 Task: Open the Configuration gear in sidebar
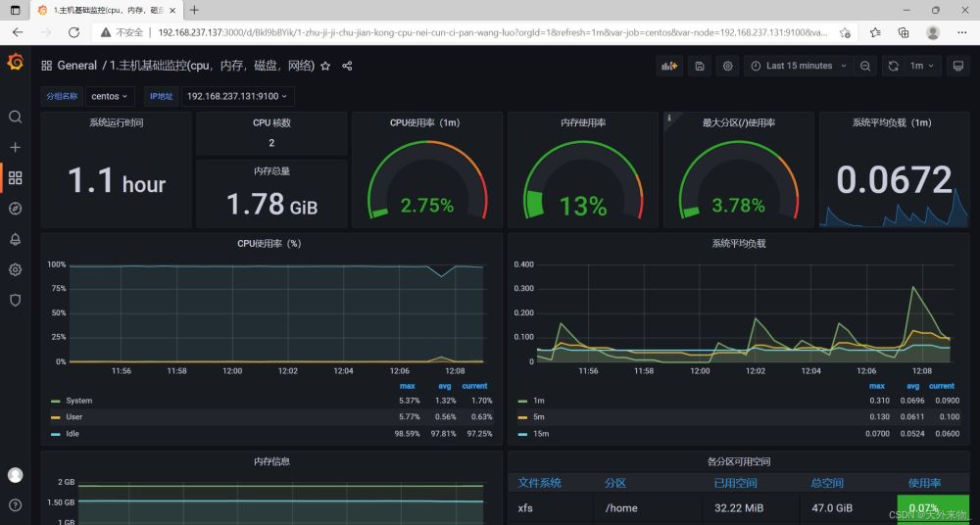coord(15,269)
